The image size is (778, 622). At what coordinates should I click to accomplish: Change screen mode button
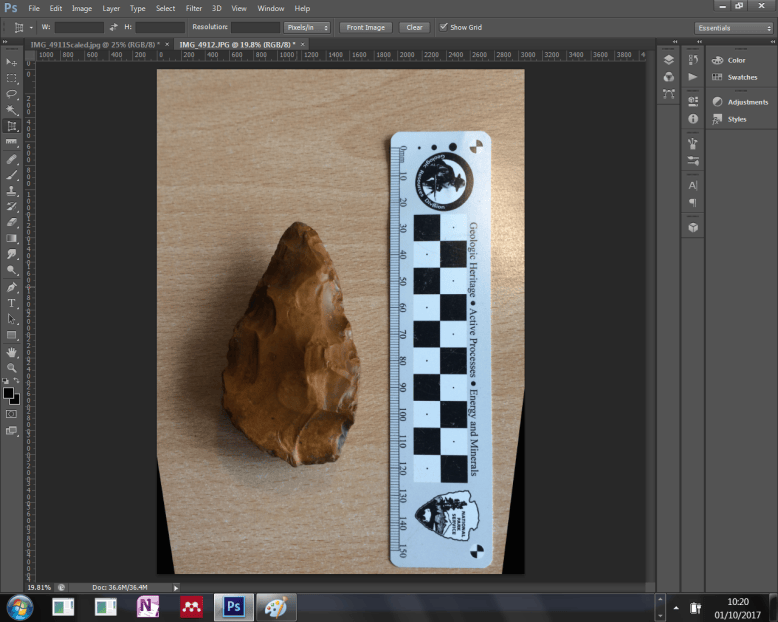coord(11,431)
